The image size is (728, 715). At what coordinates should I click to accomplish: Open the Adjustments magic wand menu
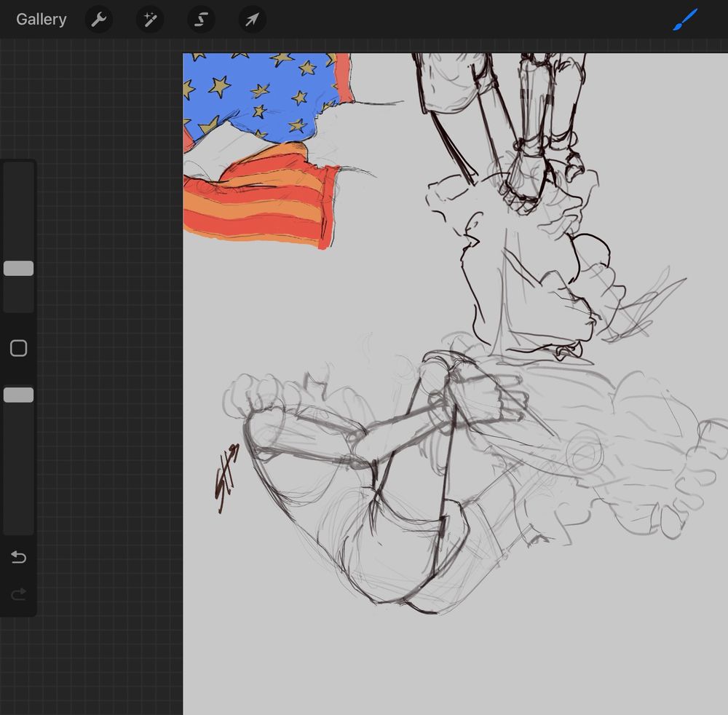150,20
